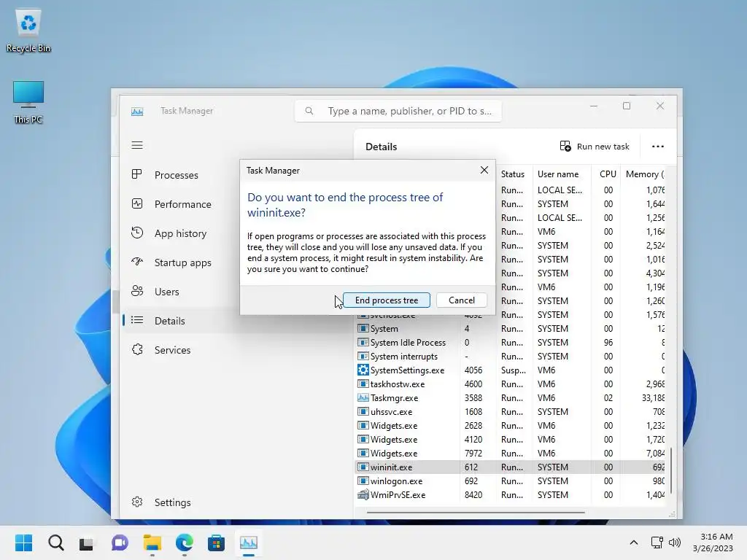Click the horizontal scrollbar under Details list
The width and height of the screenshot is (747, 560).
[x=476, y=513]
